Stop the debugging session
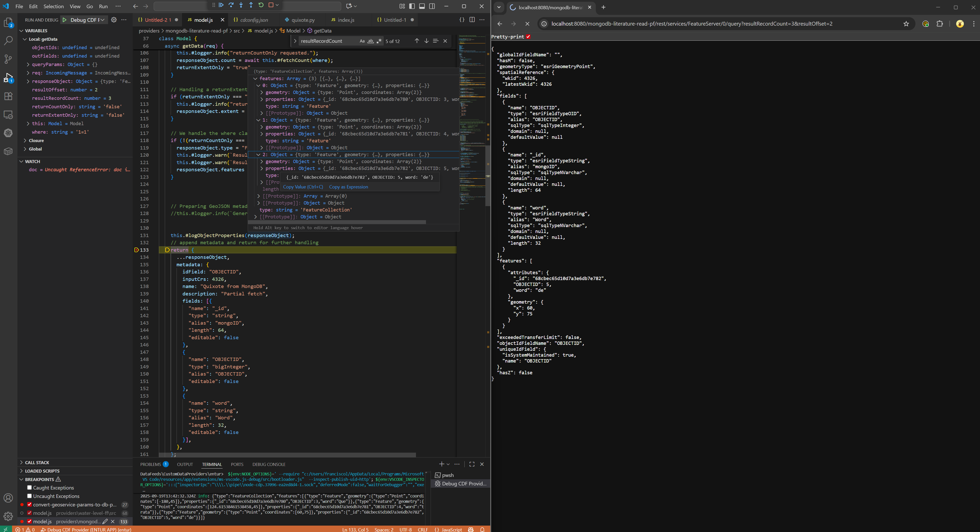The image size is (980, 532). tap(271, 5)
